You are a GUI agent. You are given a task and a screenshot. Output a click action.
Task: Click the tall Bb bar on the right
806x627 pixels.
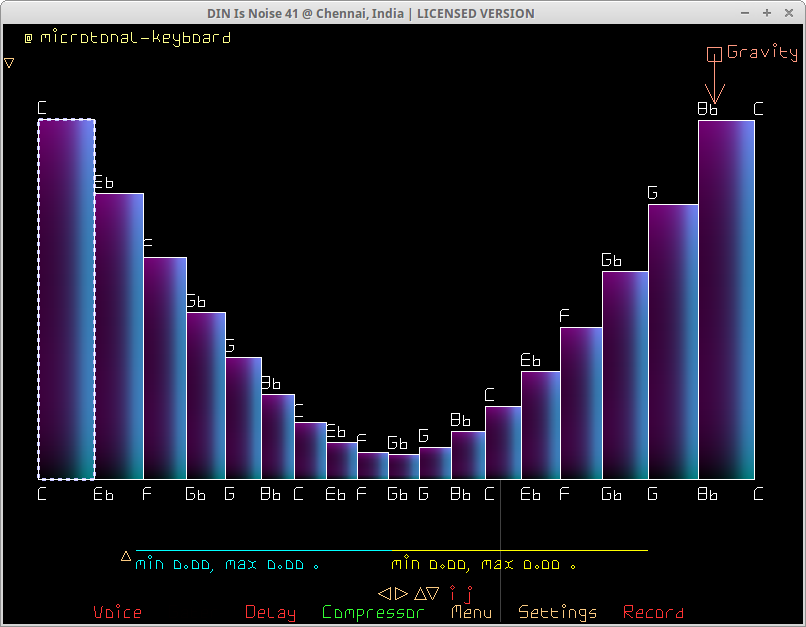coord(725,300)
